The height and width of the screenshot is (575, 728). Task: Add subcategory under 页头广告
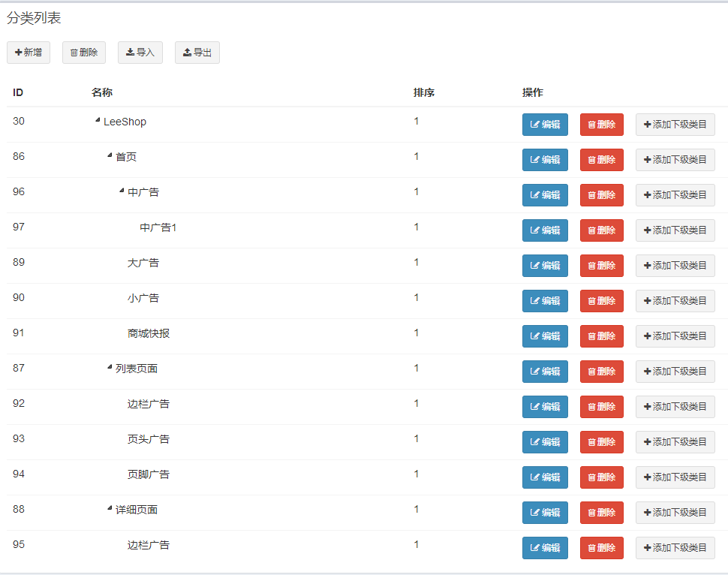pos(675,442)
